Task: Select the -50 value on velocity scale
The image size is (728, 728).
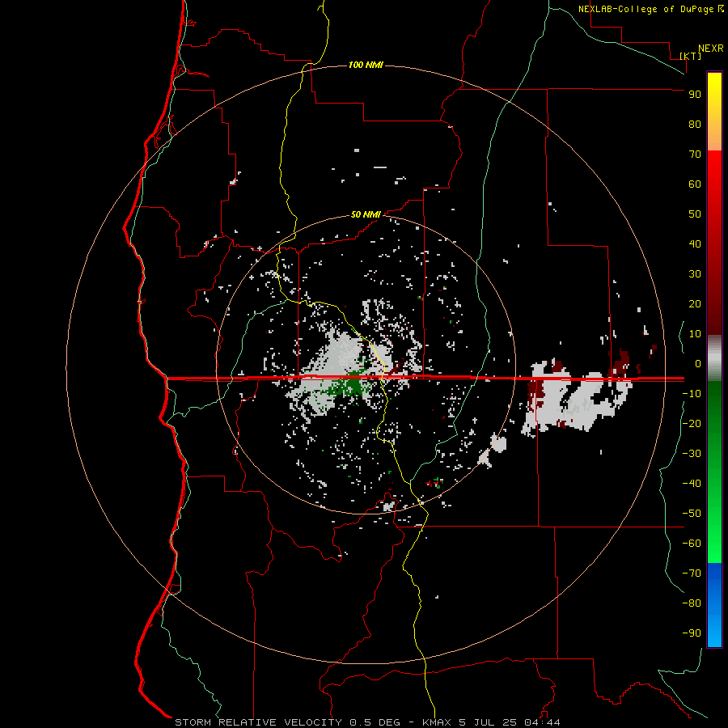Action: pyautogui.click(x=692, y=514)
